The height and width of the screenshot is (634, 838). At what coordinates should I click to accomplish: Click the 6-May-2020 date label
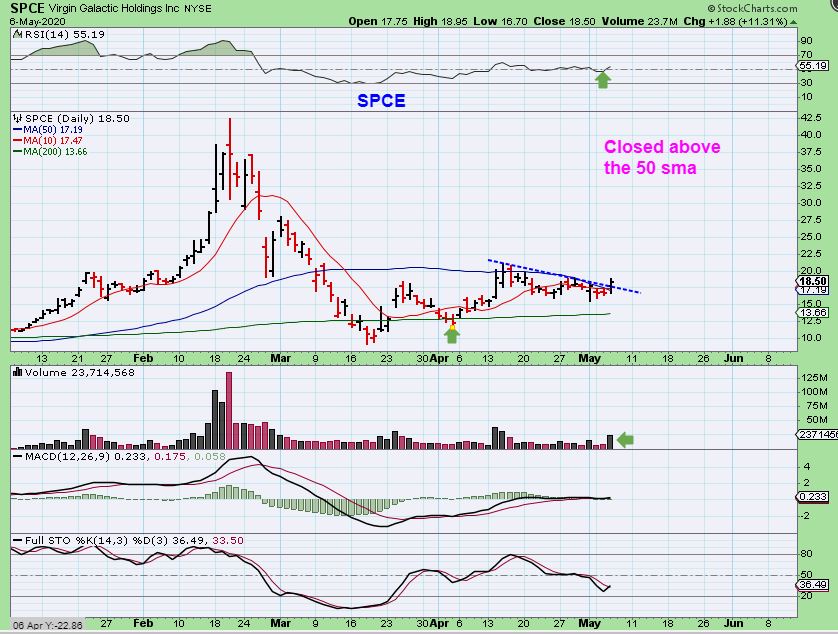pyautogui.click(x=37, y=21)
